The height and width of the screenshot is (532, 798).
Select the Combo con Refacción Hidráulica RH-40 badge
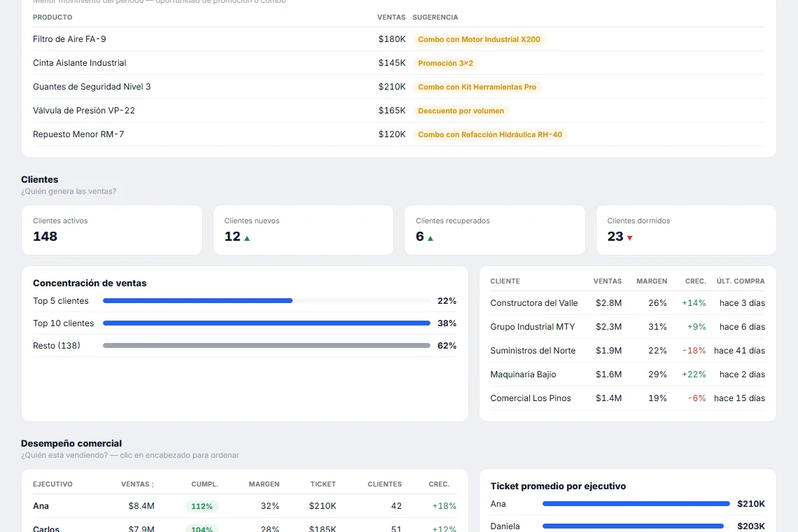pos(490,135)
